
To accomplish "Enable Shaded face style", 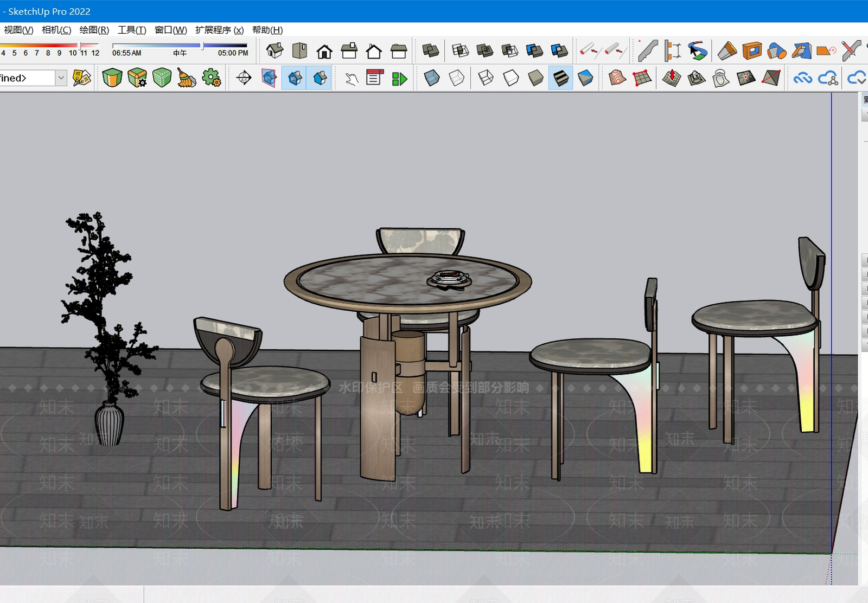I will point(536,78).
